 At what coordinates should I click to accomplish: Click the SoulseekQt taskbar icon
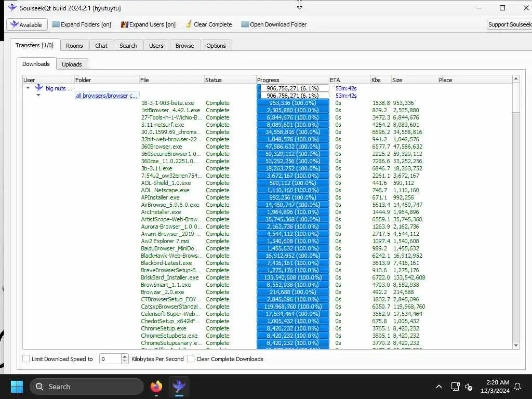pyautogui.click(x=179, y=387)
